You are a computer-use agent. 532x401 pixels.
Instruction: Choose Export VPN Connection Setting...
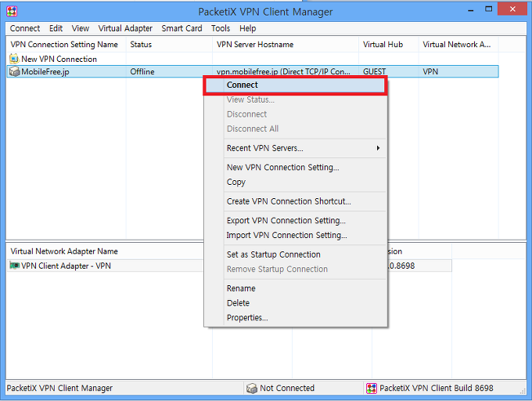point(296,221)
